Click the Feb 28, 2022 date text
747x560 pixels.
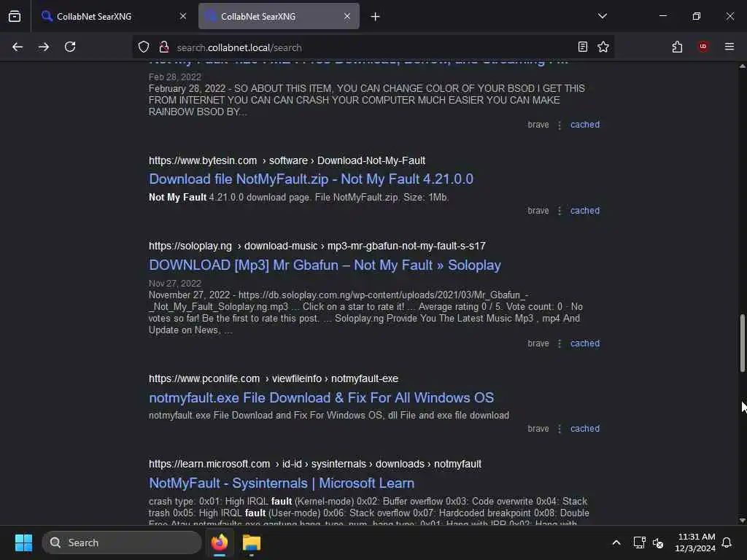175,77
